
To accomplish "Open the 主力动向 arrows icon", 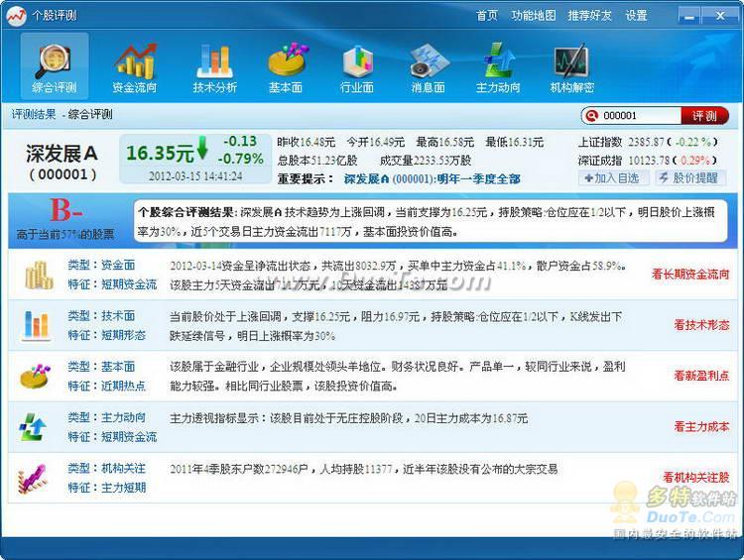I will point(498,65).
